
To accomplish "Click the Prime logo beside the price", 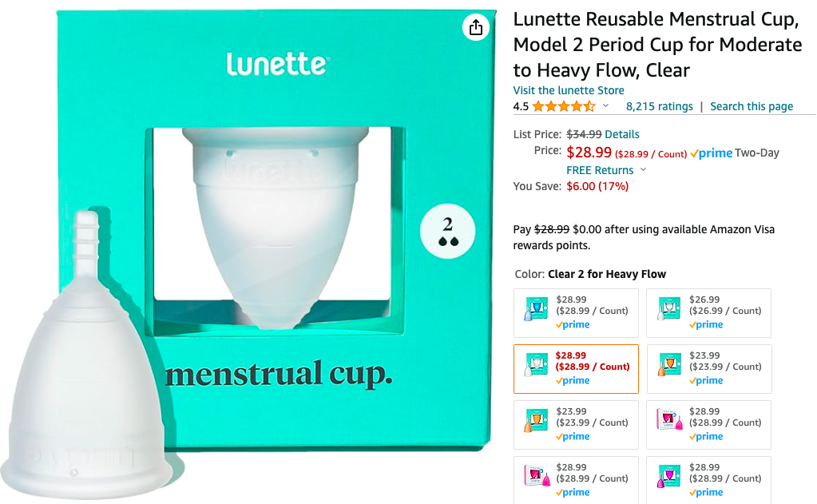I will (712, 153).
